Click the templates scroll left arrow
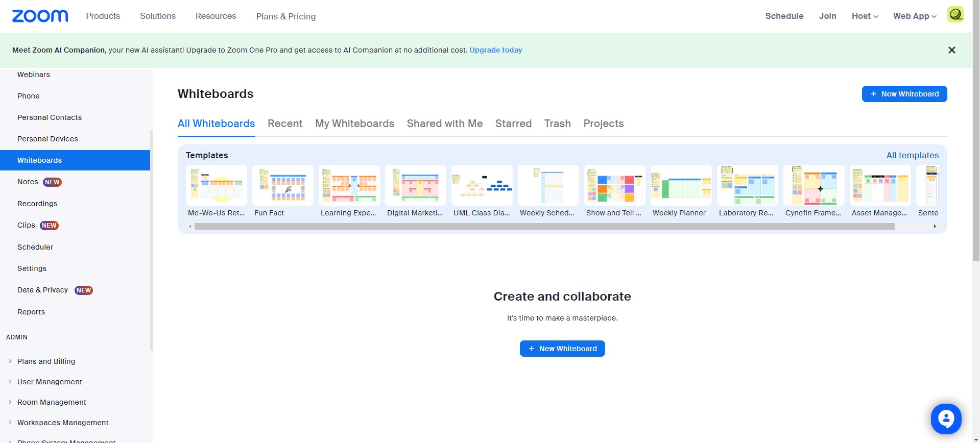980x443 pixels. point(190,226)
